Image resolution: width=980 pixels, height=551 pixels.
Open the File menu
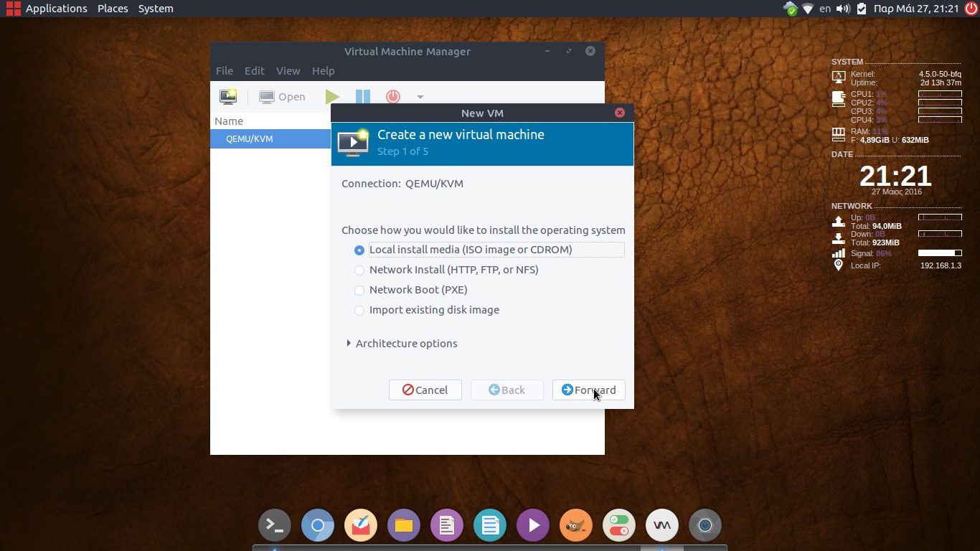(225, 71)
